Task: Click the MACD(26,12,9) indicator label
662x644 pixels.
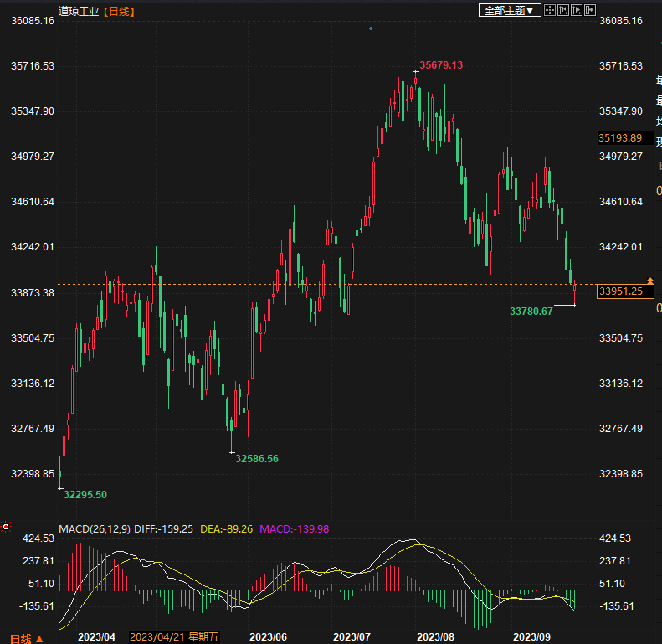Action: 95,529
